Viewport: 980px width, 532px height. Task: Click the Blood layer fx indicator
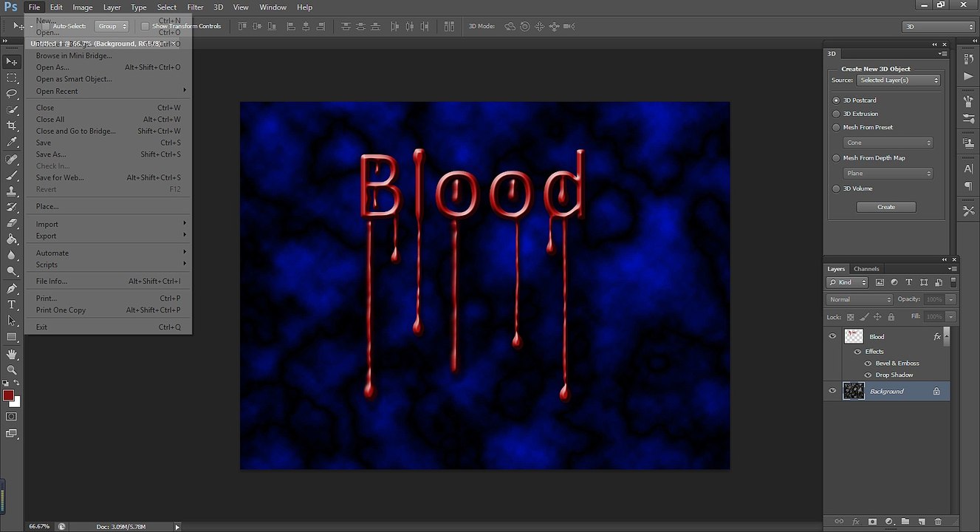pos(937,336)
